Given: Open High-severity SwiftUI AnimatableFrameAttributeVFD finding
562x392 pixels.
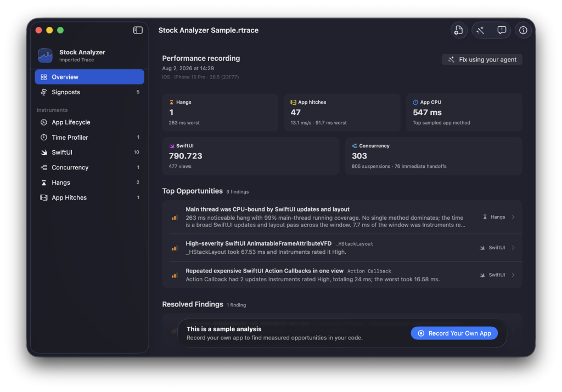Looking at the screenshot, I should click(342, 247).
